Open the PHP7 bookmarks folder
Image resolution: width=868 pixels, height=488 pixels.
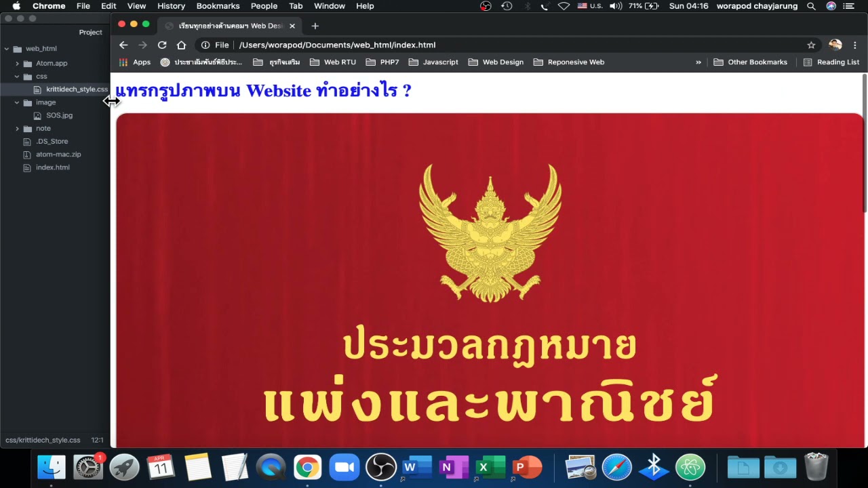point(382,62)
